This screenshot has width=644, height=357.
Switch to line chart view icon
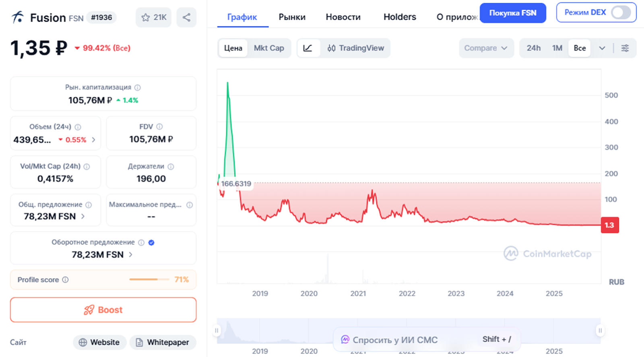308,48
